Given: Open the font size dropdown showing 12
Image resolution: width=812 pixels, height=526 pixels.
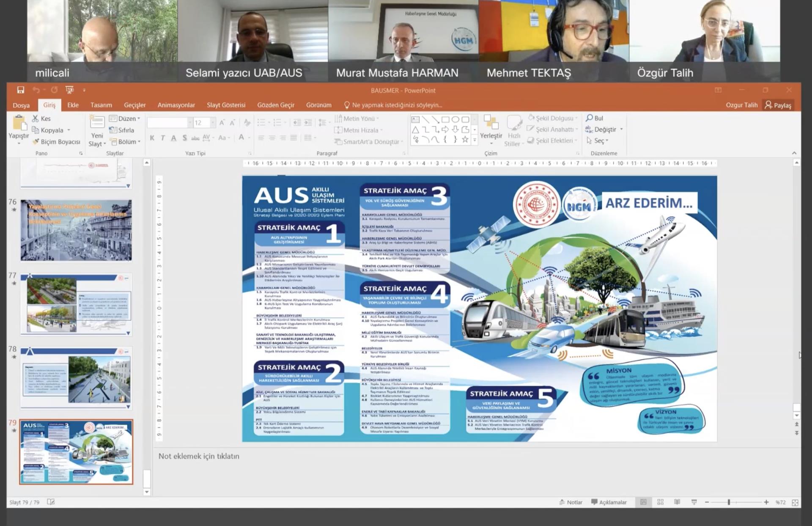Looking at the screenshot, I should [213, 123].
